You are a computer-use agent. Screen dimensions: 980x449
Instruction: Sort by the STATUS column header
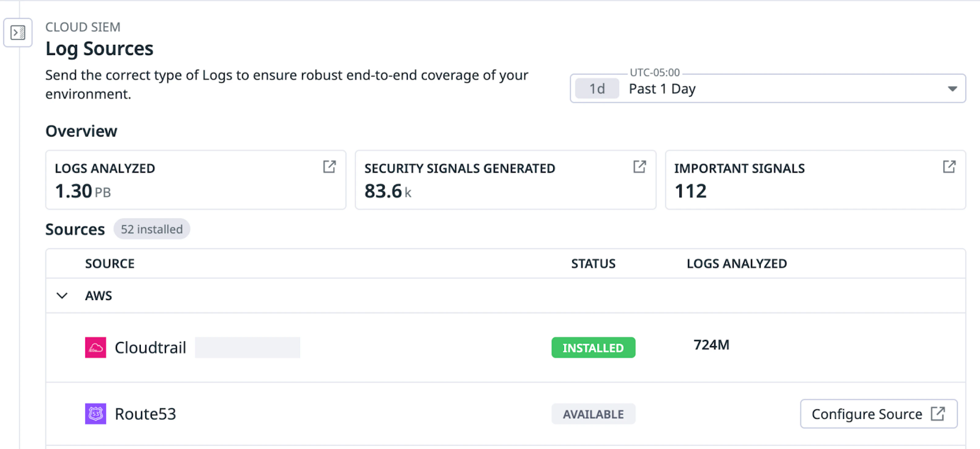pyautogui.click(x=593, y=264)
